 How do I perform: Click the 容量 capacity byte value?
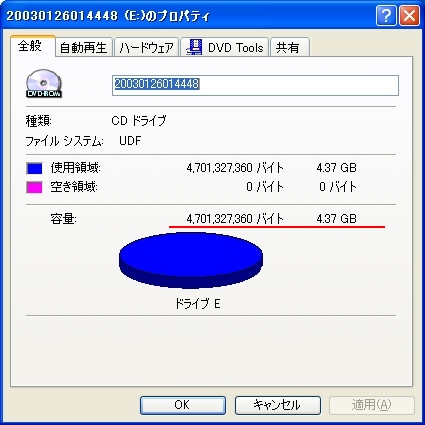tap(235, 219)
